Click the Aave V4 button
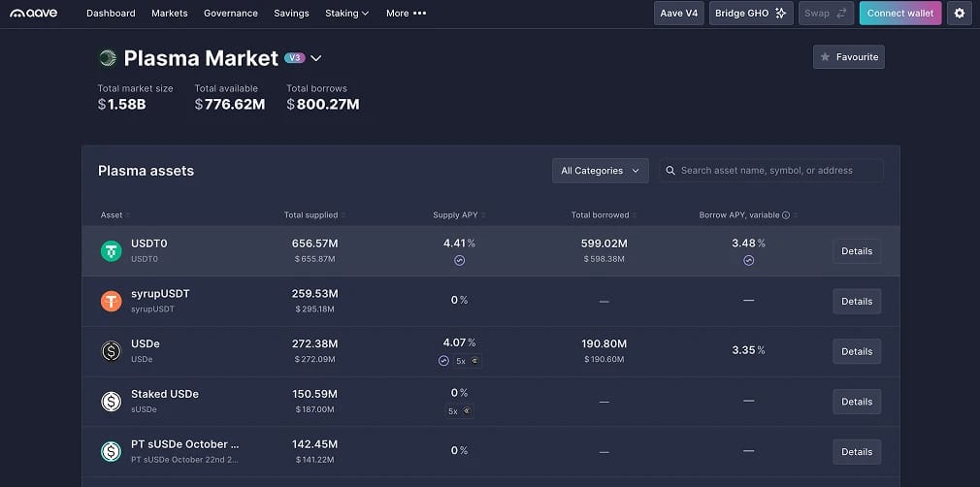The width and height of the screenshot is (980, 487). tap(679, 14)
